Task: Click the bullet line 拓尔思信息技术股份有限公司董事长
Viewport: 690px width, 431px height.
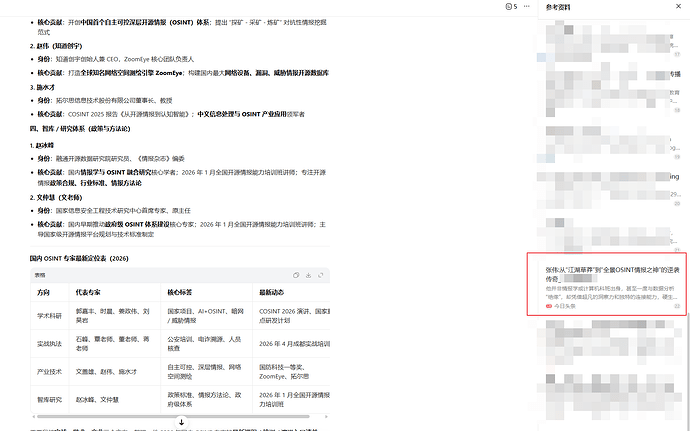Action: tap(105, 100)
